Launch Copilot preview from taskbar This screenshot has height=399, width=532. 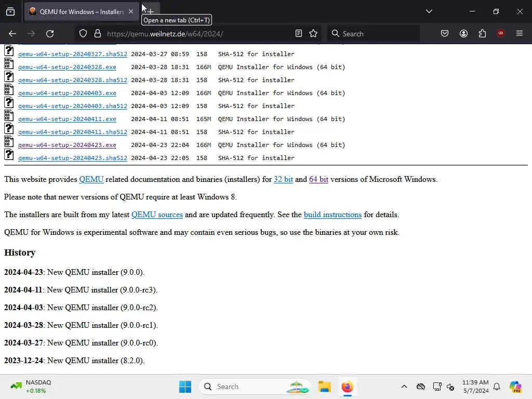click(515, 387)
